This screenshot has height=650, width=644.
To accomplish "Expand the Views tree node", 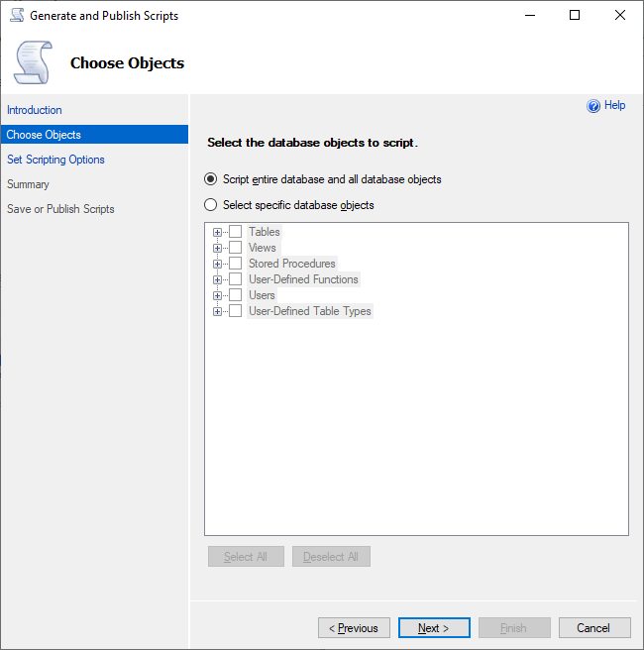I will [217, 248].
